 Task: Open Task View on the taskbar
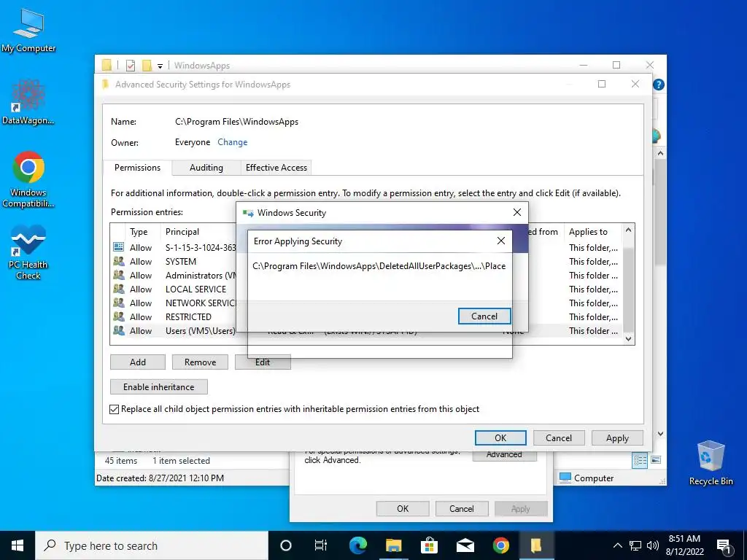click(321, 545)
